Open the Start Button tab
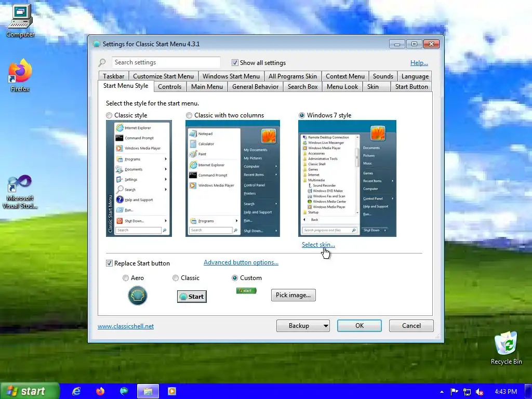The image size is (532, 399). [411, 87]
